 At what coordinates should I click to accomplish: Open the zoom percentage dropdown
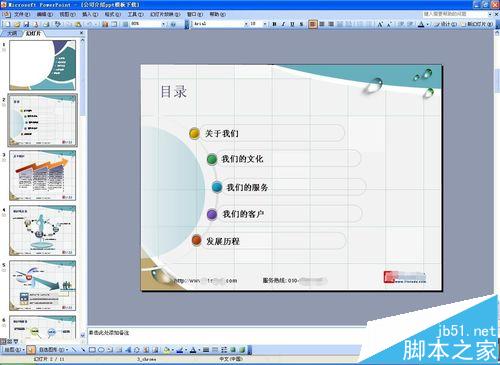tap(163, 24)
